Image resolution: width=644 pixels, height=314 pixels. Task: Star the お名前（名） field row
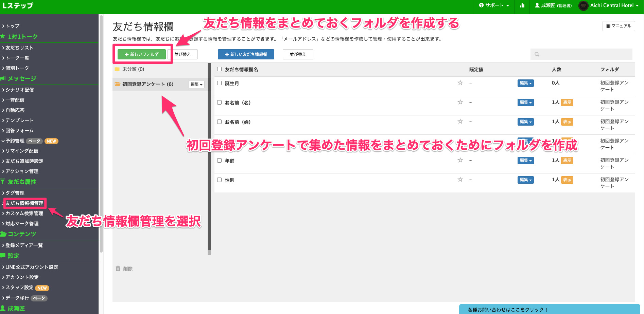coord(460,102)
